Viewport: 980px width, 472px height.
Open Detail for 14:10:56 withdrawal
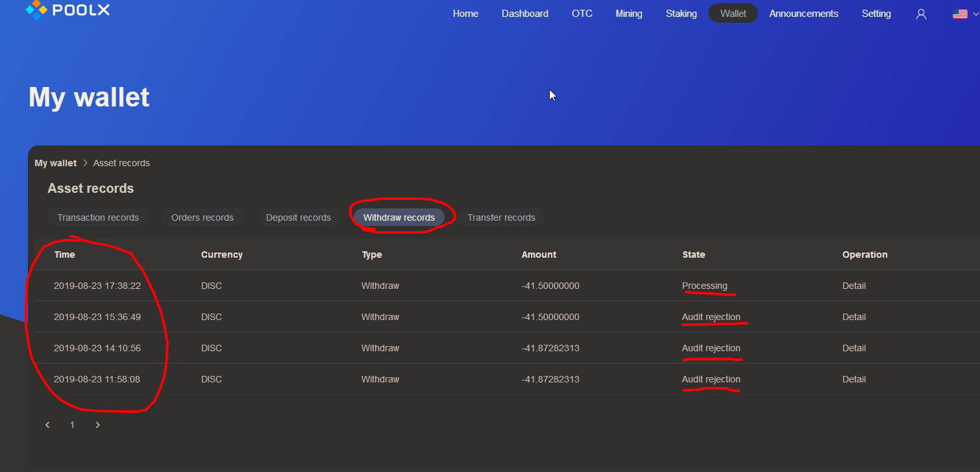coord(854,348)
